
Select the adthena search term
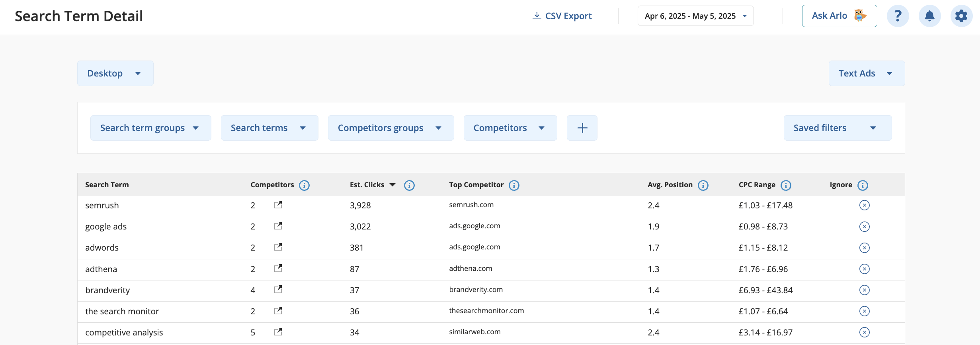(101, 269)
